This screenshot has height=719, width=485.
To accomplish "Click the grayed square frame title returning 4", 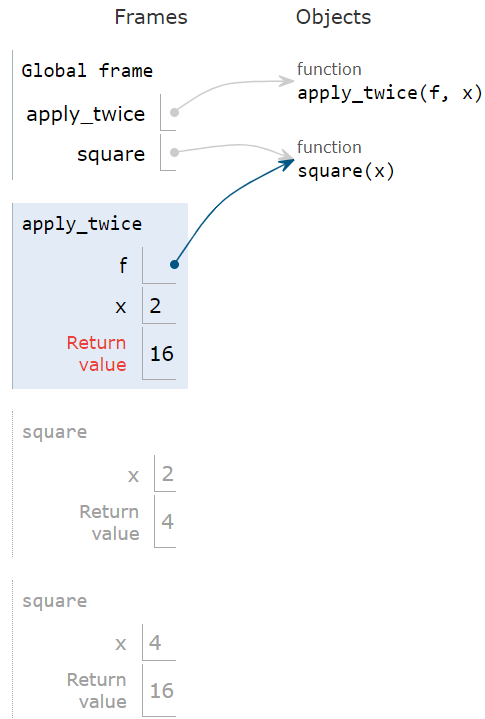I will [x=55, y=432].
